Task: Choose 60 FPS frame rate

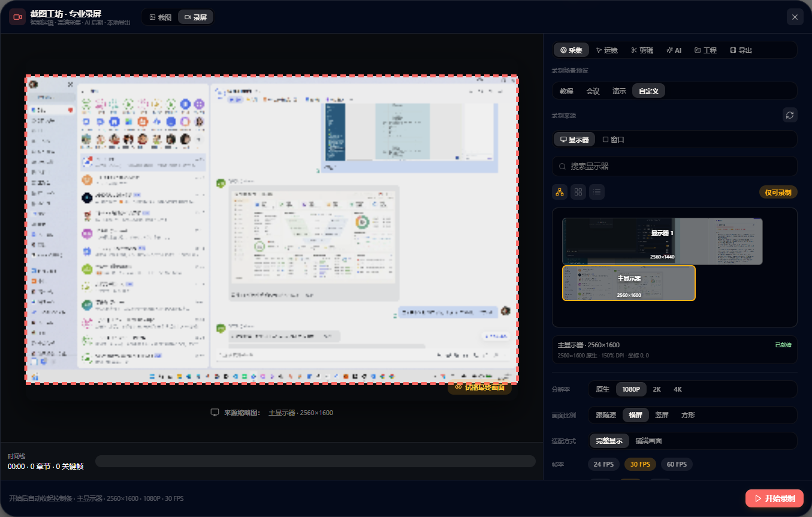Action: tap(677, 464)
